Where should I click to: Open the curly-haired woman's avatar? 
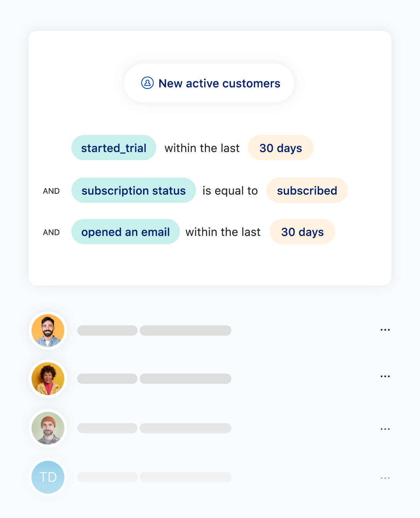point(48,379)
